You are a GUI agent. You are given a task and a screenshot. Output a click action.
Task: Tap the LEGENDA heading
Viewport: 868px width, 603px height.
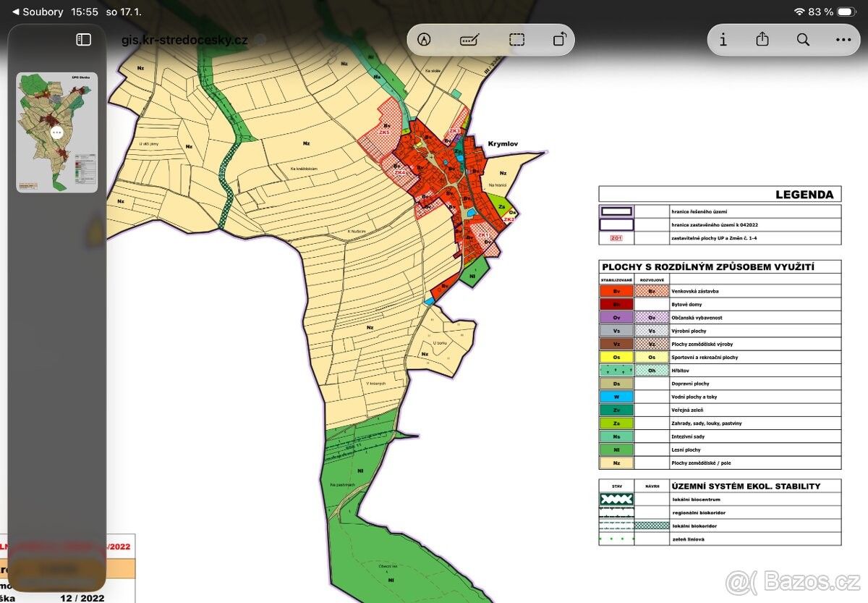(x=804, y=194)
